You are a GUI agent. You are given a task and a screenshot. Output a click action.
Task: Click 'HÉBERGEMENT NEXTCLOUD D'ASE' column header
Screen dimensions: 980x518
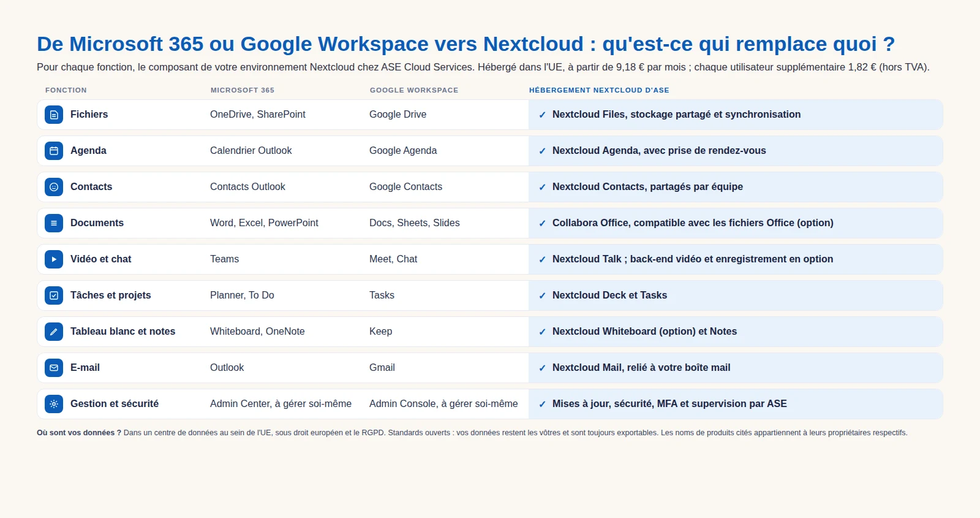(x=599, y=90)
